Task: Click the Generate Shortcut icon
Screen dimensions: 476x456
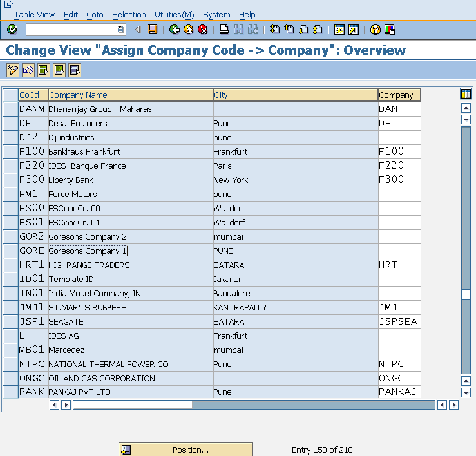Action: (x=354, y=30)
